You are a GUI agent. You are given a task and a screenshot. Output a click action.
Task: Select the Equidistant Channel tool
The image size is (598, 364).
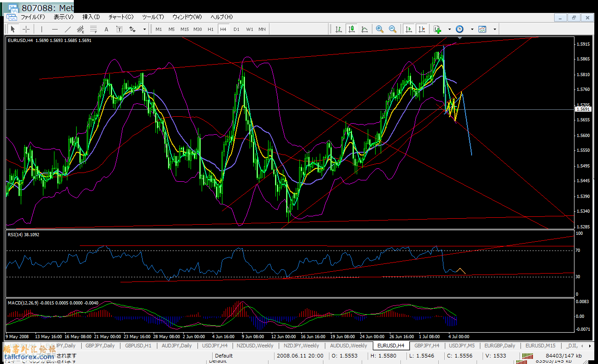(x=81, y=29)
